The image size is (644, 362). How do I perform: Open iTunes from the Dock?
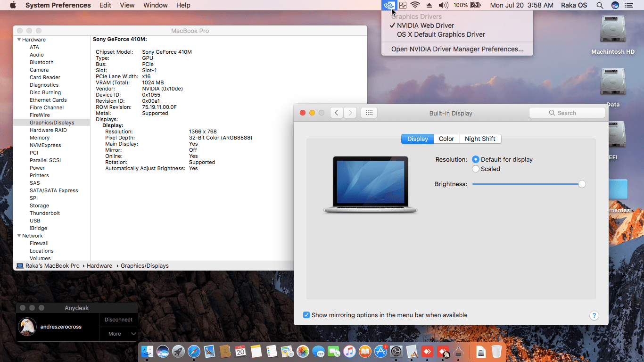click(x=349, y=351)
